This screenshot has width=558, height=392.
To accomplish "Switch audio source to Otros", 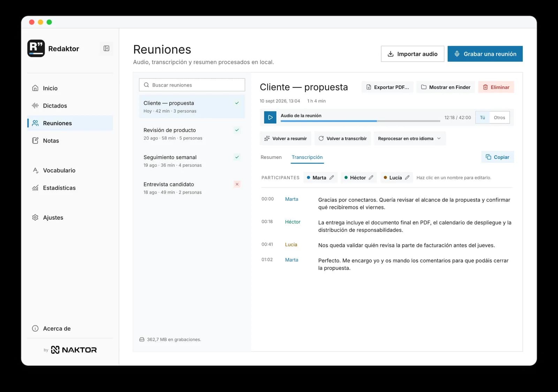I will (x=499, y=118).
